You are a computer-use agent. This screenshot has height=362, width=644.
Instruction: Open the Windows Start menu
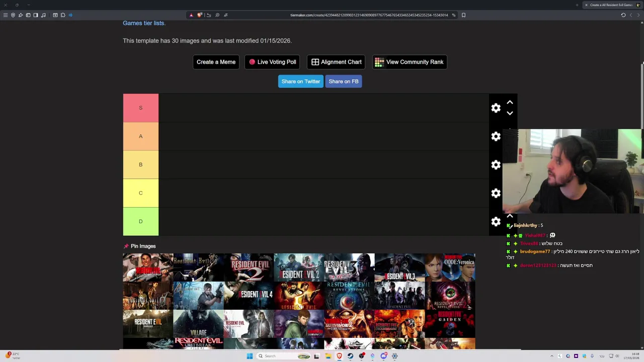click(250, 356)
